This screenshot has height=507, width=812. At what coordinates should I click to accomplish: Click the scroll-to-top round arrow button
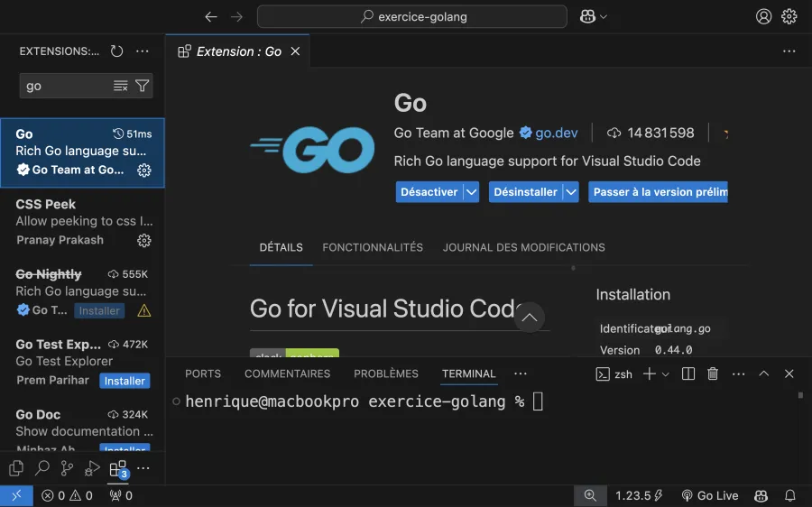pyautogui.click(x=530, y=317)
